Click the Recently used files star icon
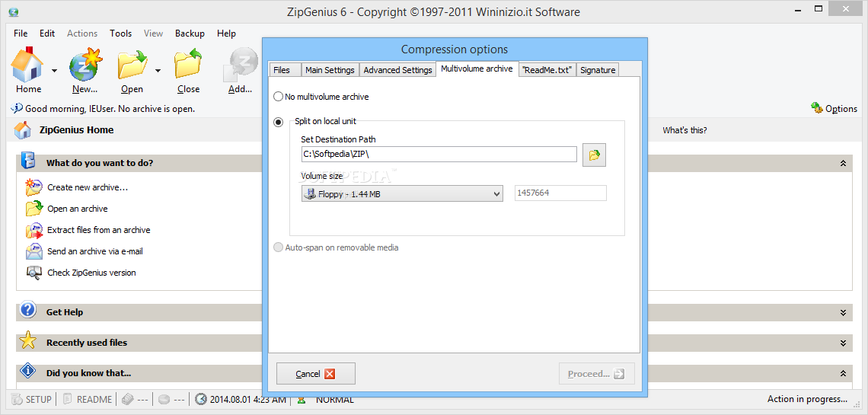Viewport: 868px width, 415px height. pos(27,340)
